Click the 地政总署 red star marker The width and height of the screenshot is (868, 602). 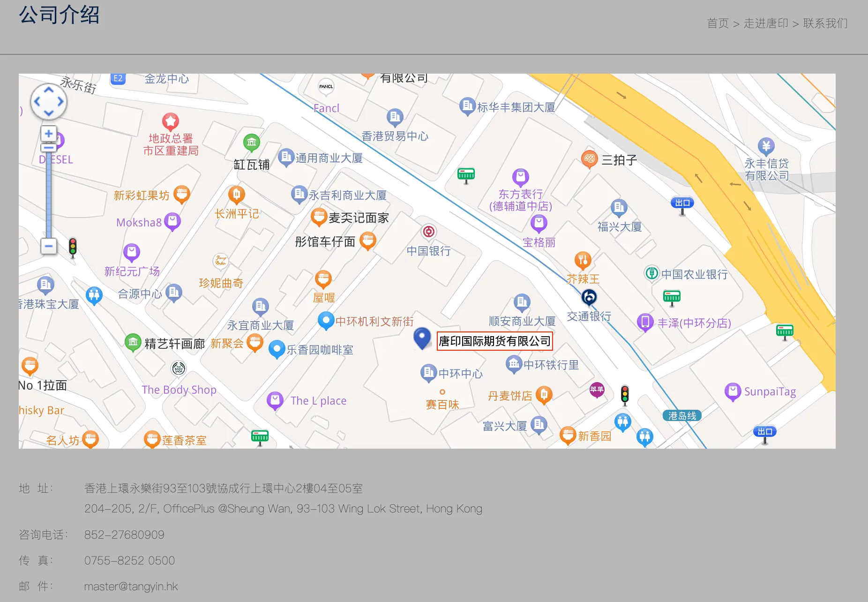point(171,122)
